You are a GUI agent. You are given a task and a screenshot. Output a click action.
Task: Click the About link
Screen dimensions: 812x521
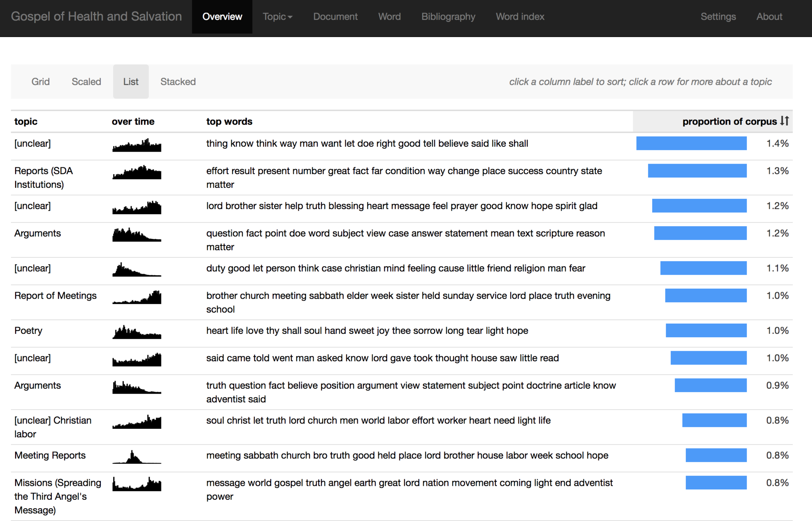pos(769,17)
